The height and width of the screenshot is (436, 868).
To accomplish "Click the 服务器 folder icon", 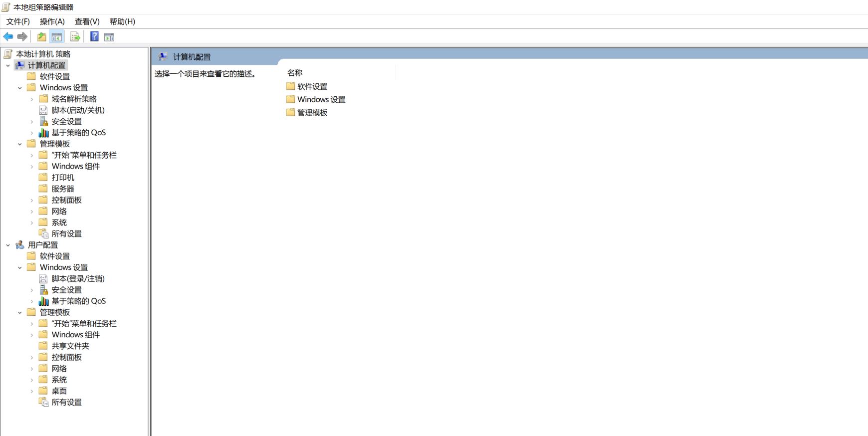I will click(x=43, y=189).
